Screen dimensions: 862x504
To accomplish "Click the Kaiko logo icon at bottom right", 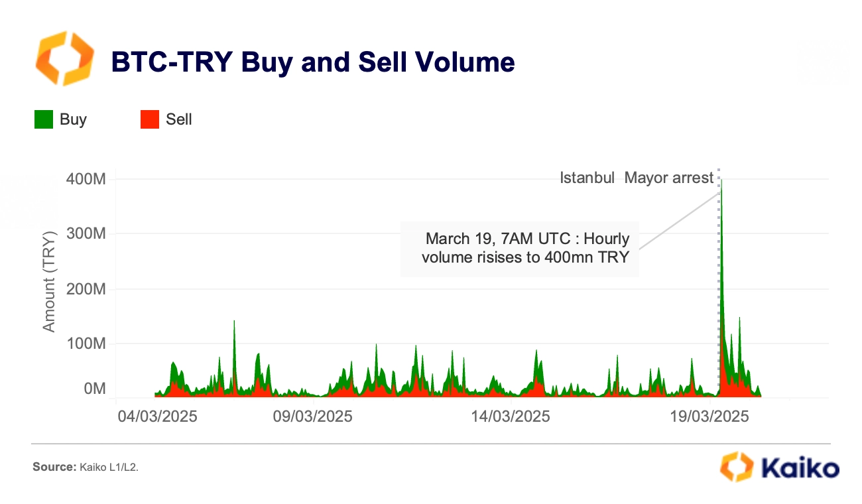I will pyautogui.click(x=737, y=467).
